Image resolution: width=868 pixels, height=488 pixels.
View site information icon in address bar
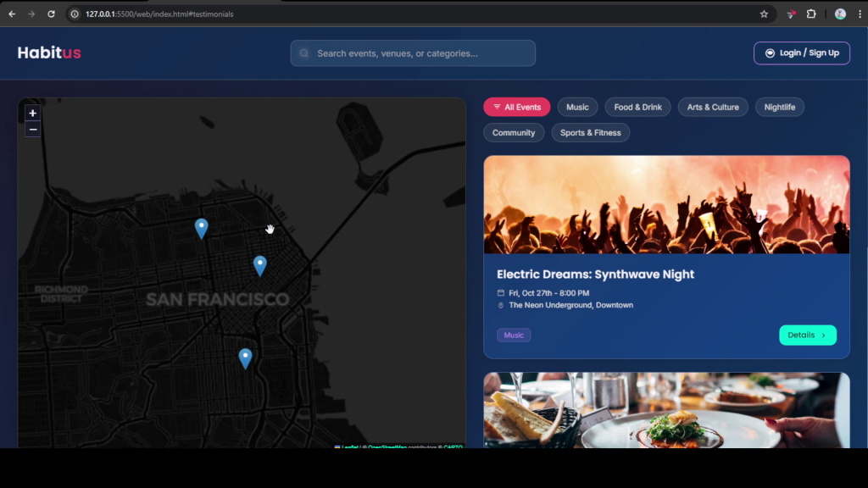(75, 14)
